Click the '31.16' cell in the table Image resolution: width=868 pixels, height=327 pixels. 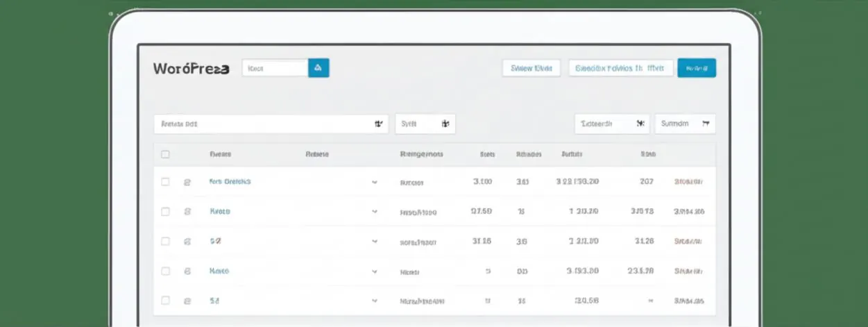(482, 241)
